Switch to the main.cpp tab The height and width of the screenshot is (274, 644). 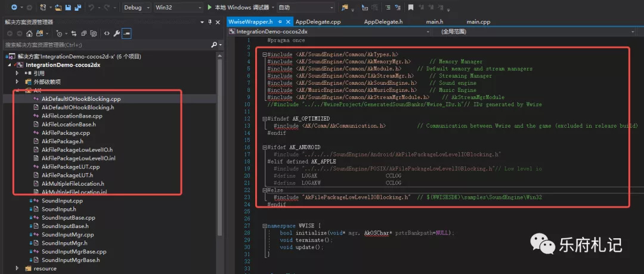[x=478, y=22]
